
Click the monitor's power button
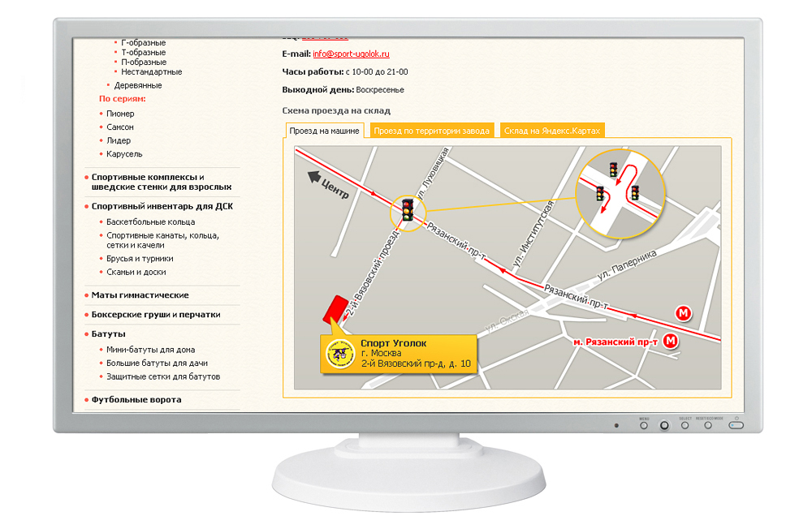(736, 425)
